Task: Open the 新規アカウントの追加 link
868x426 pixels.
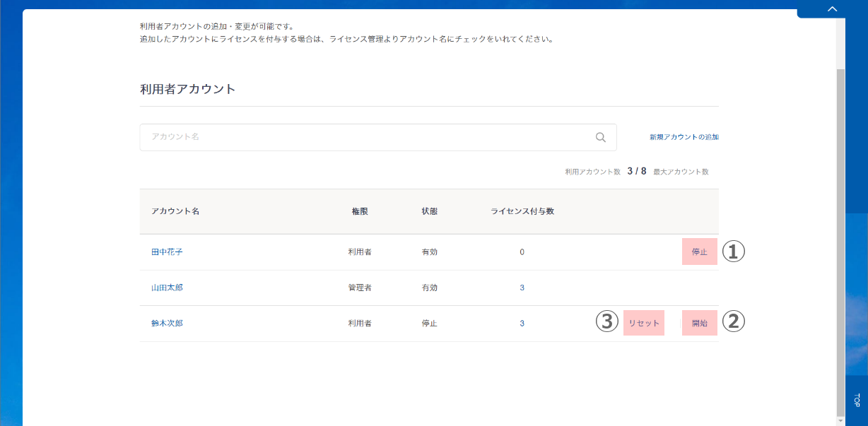Action: [x=684, y=138]
